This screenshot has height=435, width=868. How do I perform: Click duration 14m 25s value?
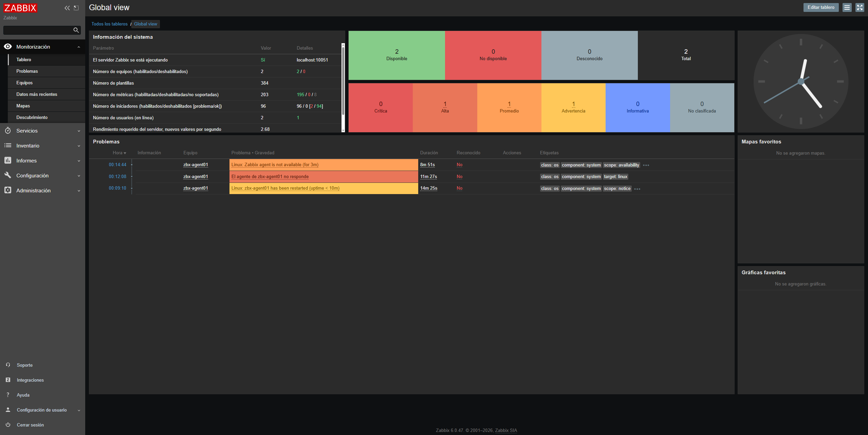pyautogui.click(x=428, y=188)
